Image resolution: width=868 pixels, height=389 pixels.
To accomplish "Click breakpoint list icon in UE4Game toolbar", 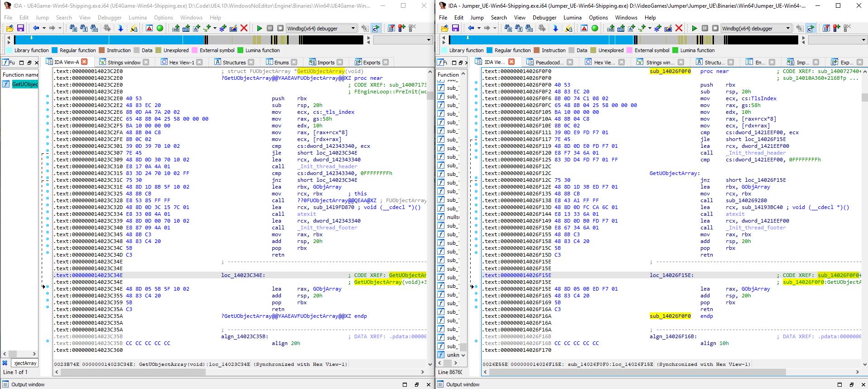I will (391, 28).
